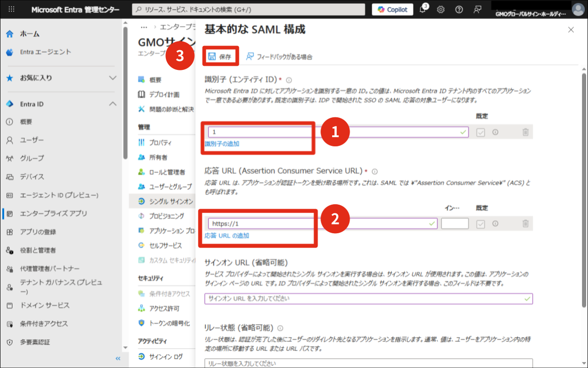Click the identifier (エンティティ ID) input field

click(x=338, y=132)
